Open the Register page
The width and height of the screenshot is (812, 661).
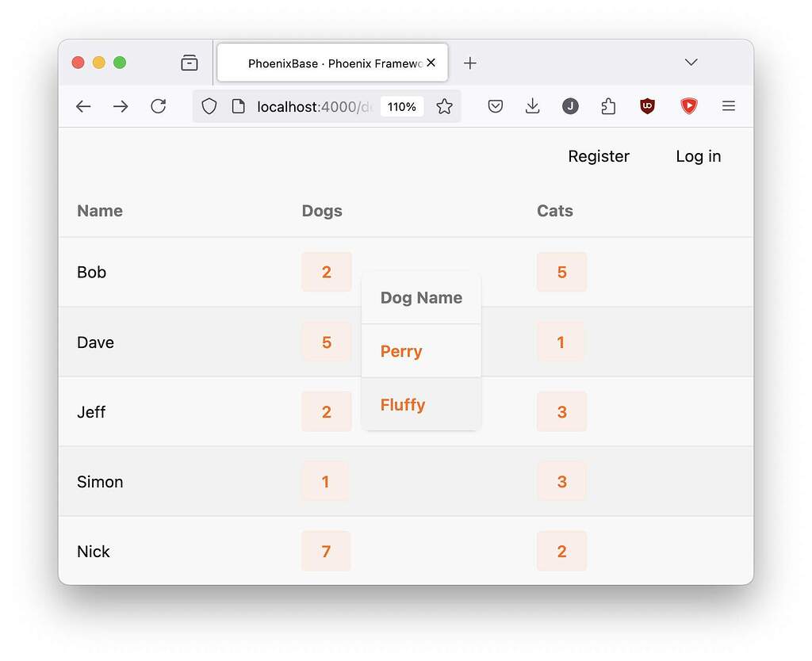[599, 156]
